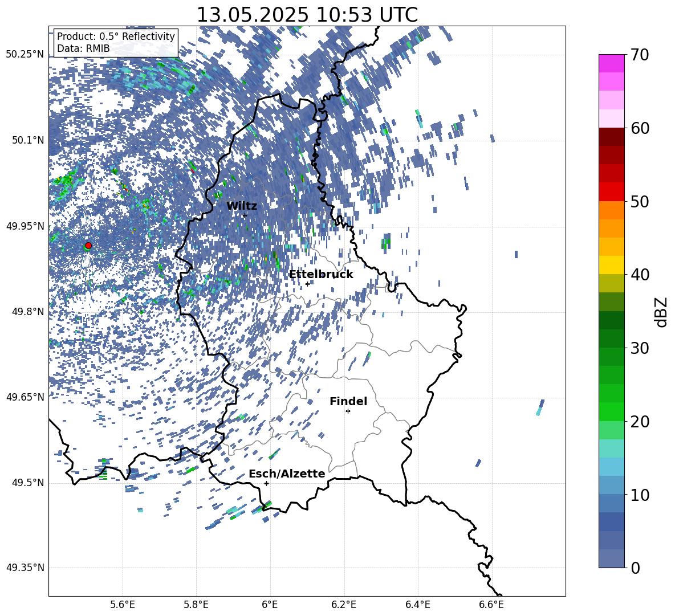Click the Ettelbruck station cross marker
The height and width of the screenshot is (616, 675).
click(307, 284)
